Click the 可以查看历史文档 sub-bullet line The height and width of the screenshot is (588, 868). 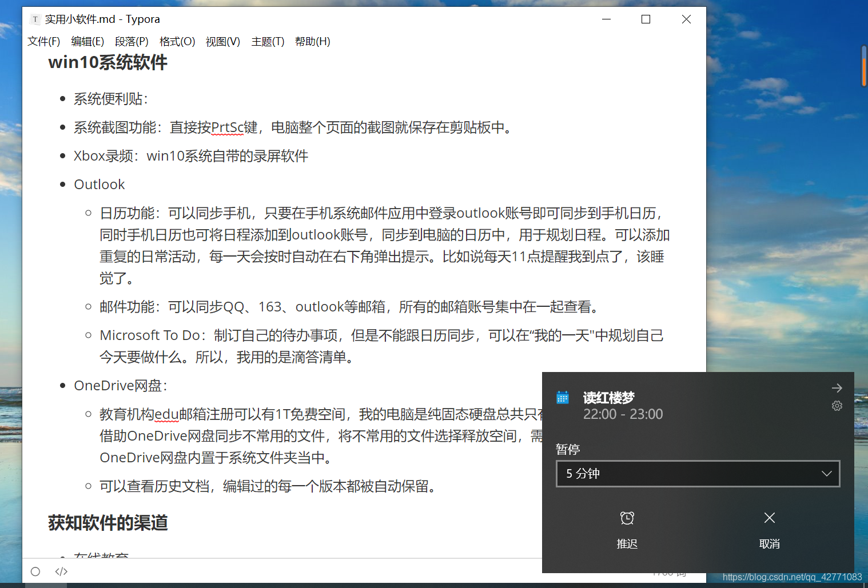point(270,486)
